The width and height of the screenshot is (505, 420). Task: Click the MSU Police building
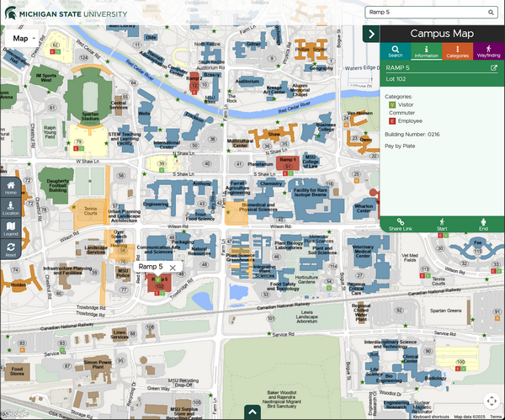point(123,273)
